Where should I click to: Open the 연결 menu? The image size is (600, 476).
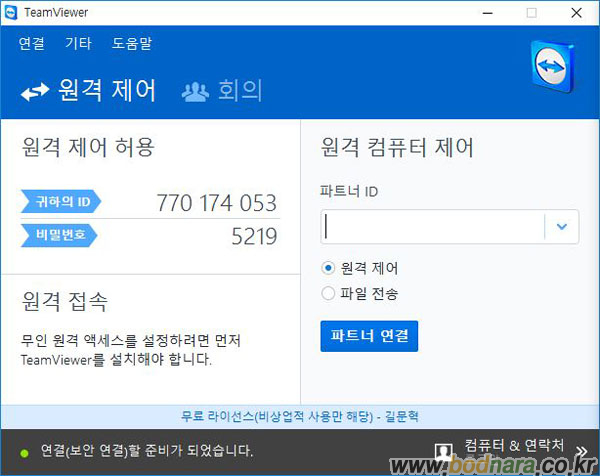coord(32,43)
